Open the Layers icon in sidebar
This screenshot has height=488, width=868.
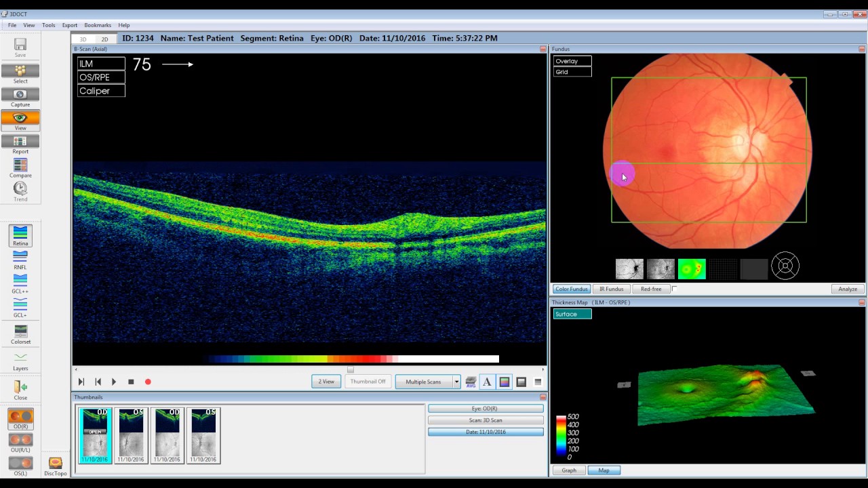20,357
